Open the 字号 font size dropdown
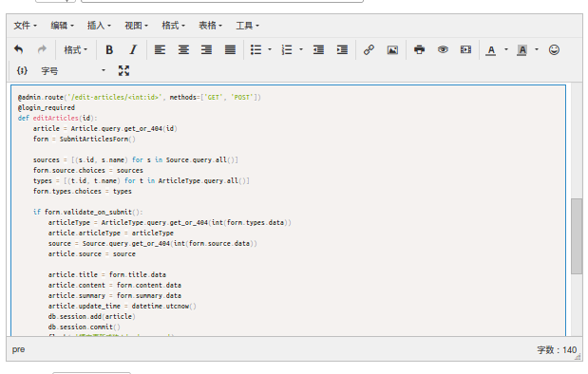This screenshot has width=588, height=374. click(73, 70)
